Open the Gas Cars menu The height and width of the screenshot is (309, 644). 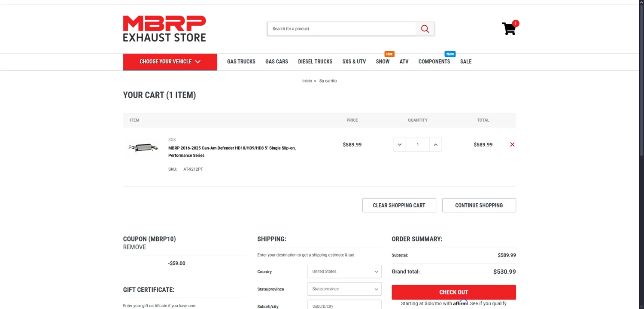pyautogui.click(x=276, y=61)
